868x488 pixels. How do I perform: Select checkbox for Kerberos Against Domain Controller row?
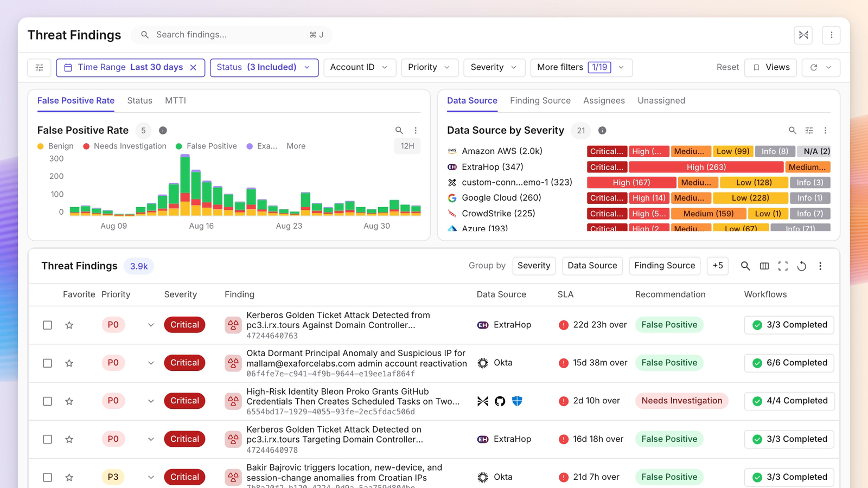coord(47,325)
